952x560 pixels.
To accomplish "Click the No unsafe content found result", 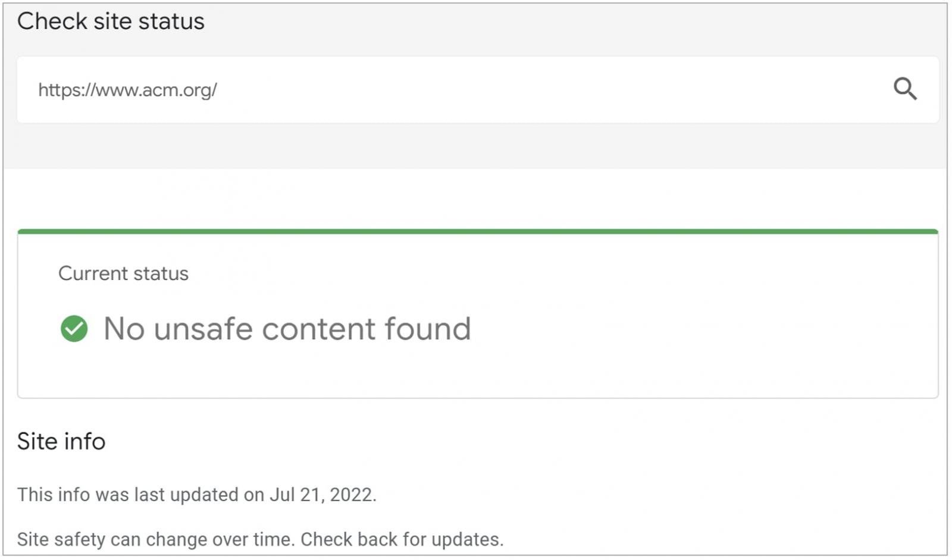I will [287, 329].
